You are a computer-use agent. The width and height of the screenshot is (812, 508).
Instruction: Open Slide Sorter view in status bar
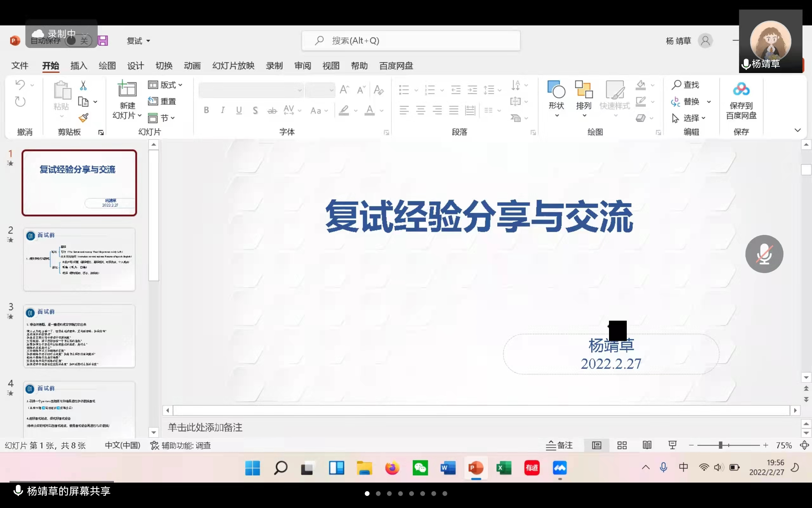pyautogui.click(x=622, y=445)
